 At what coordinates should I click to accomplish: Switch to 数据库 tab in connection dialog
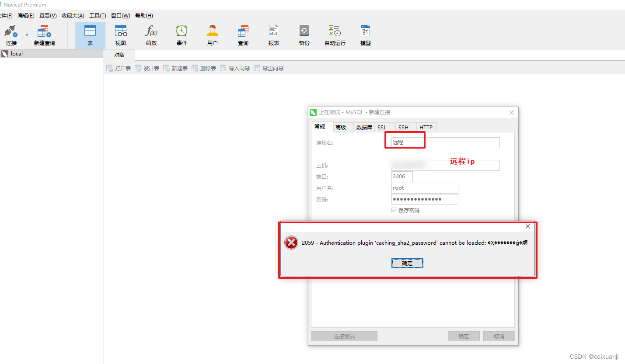click(364, 128)
